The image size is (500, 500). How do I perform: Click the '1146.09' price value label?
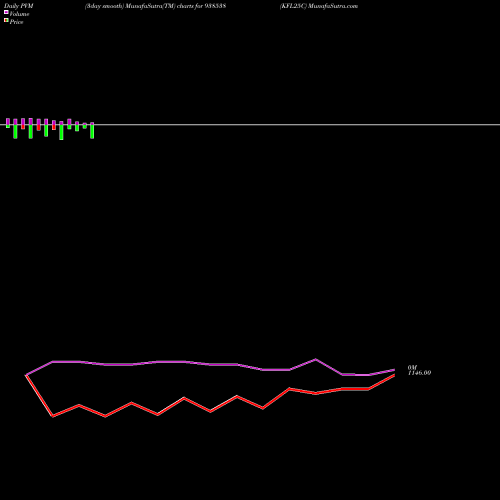pyautogui.click(x=419, y=373)
